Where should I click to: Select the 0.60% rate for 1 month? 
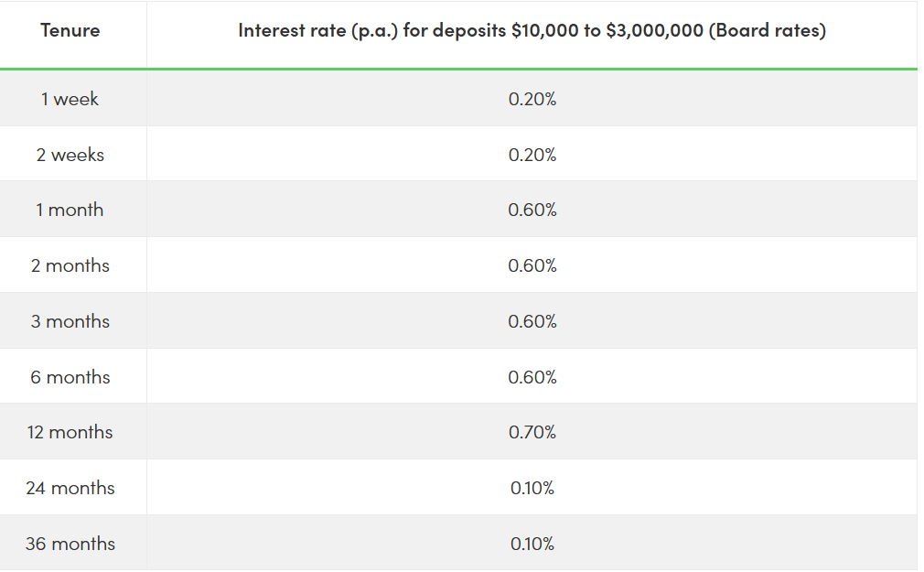[x=532, y=210]
